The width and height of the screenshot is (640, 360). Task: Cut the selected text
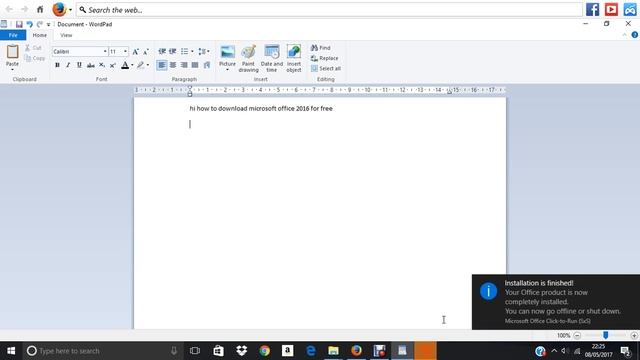[x=33, y=48]
